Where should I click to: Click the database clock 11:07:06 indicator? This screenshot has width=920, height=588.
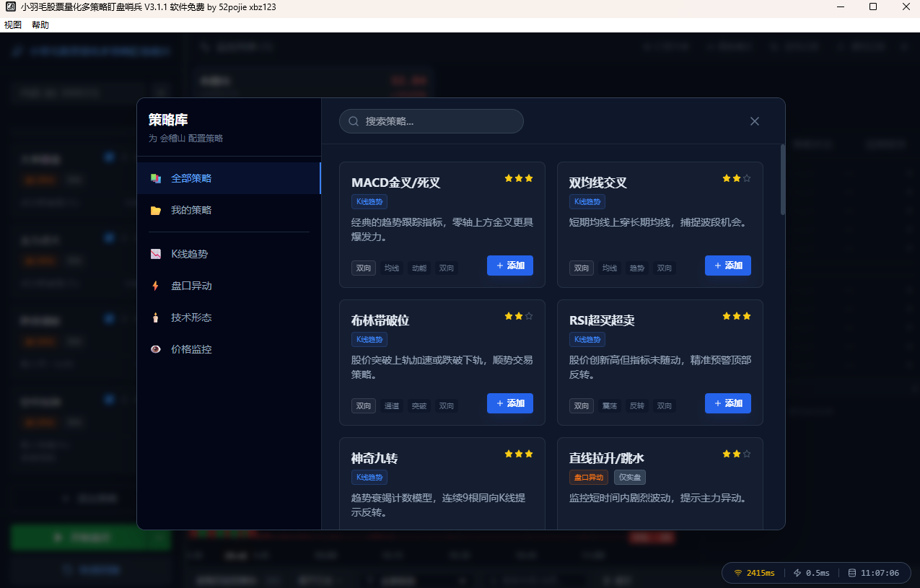(x=873, y=573)
